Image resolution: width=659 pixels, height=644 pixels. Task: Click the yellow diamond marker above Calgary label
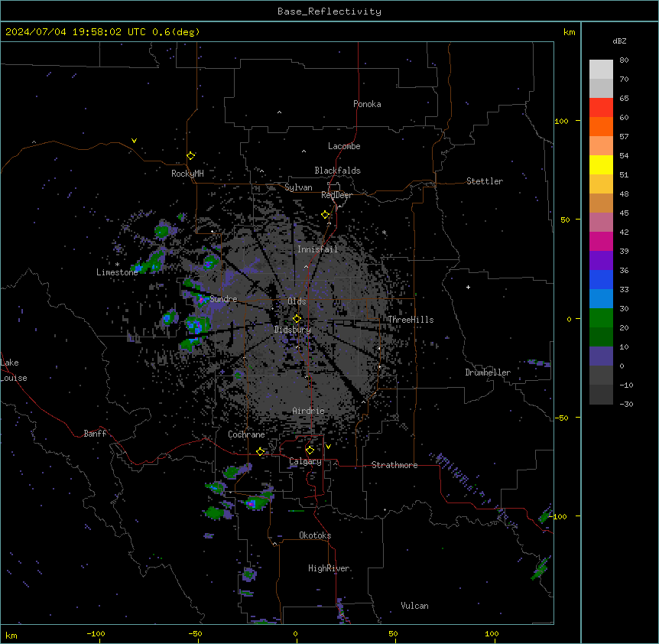point(310,450)
